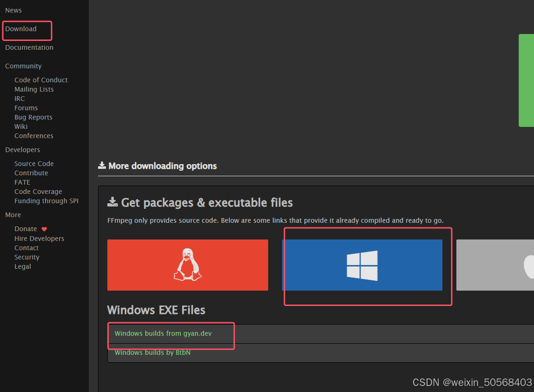The image size is (534, 392).
Task: Open the Bug Reports link
Action: click(x=33, y=117)
